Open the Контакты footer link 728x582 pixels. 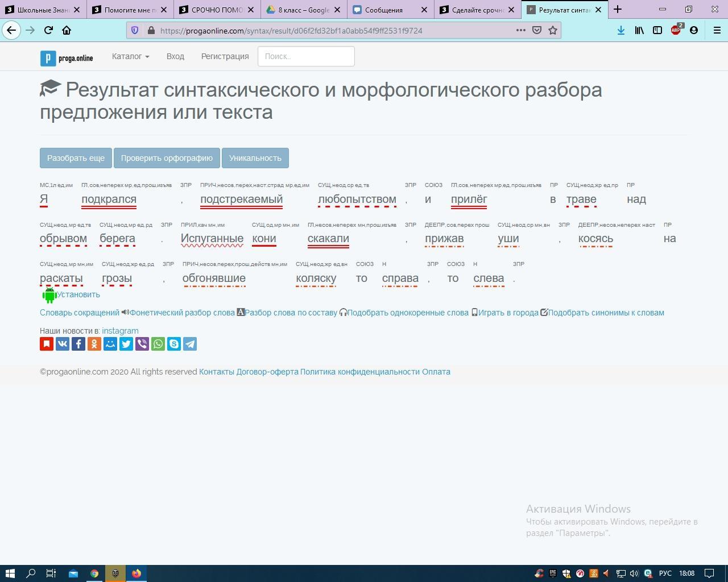(x=217, y=372)
